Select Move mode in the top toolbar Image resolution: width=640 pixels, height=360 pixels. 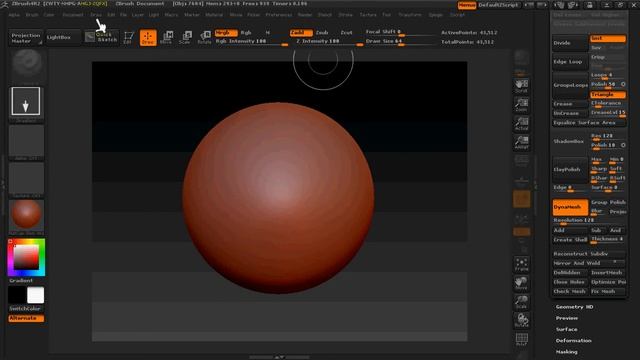pos(167,38)
